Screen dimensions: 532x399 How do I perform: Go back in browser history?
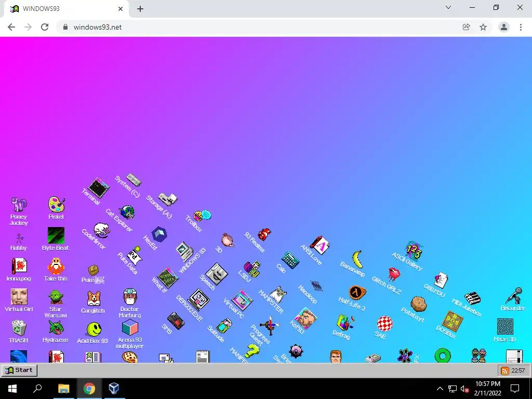[11, 27]
